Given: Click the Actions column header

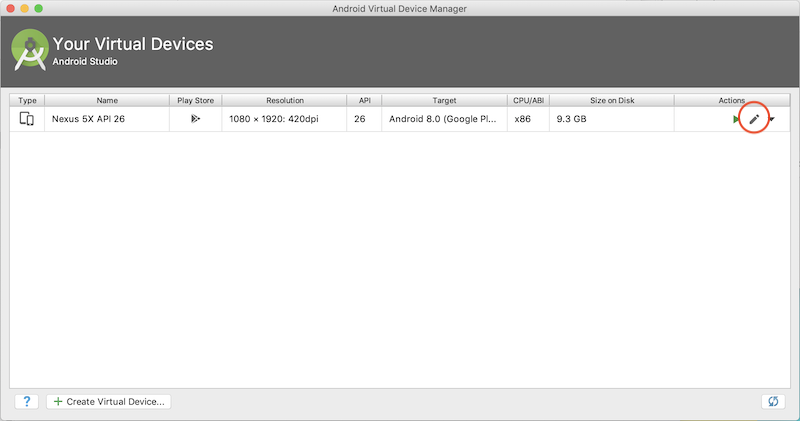Looking at the screenshot, I should (732, 101).
